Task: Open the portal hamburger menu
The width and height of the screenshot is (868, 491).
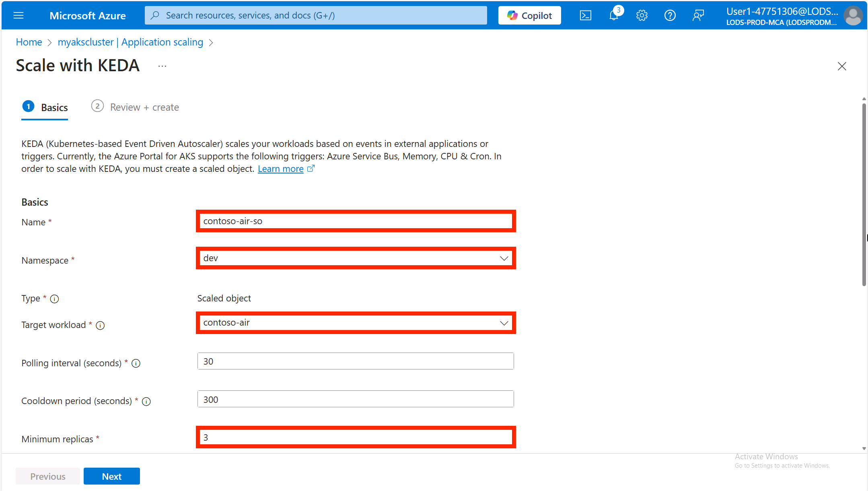Action: coord(19,15)
